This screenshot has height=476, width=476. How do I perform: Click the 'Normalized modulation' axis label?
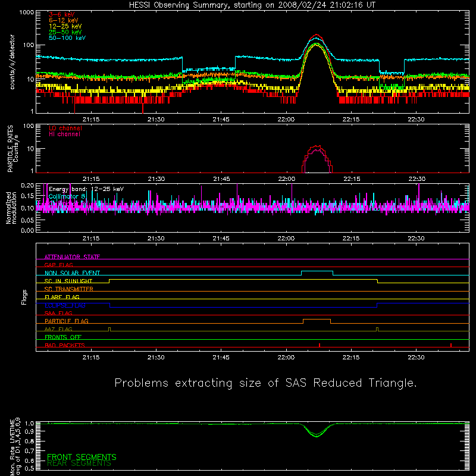11,208
